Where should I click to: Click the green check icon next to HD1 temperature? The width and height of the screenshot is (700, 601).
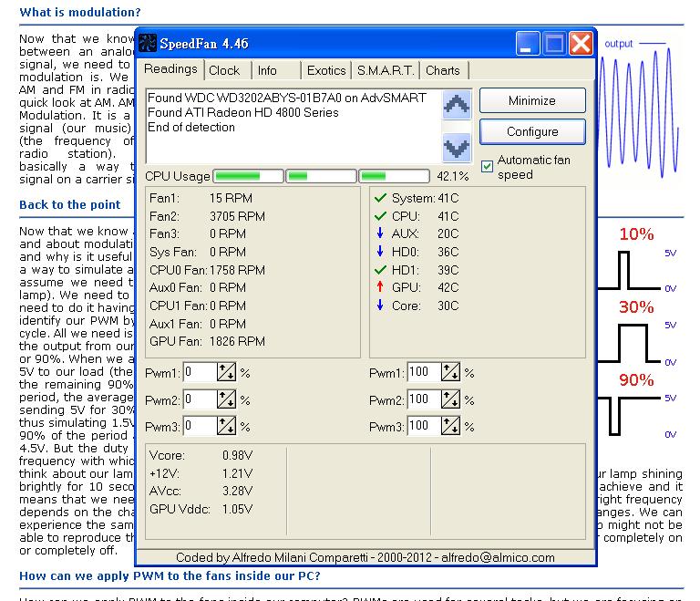[x=380, y=270]
